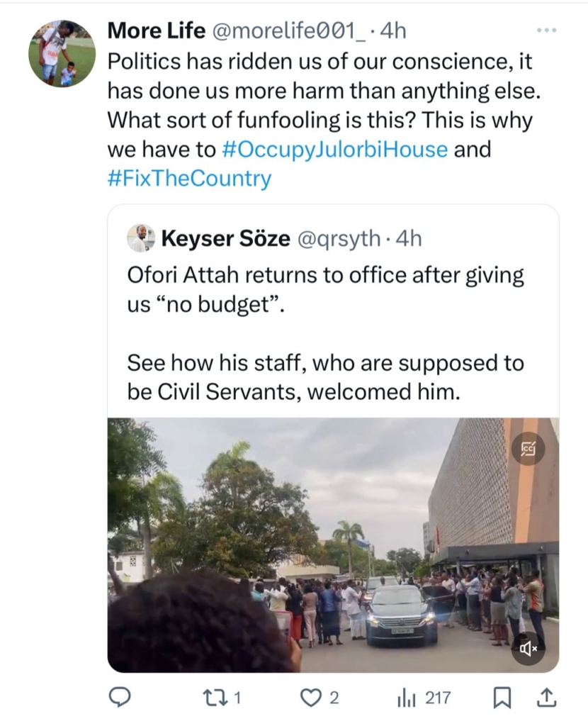
Task: Visit the @morelife001_ handle
Action: (288, 31)
